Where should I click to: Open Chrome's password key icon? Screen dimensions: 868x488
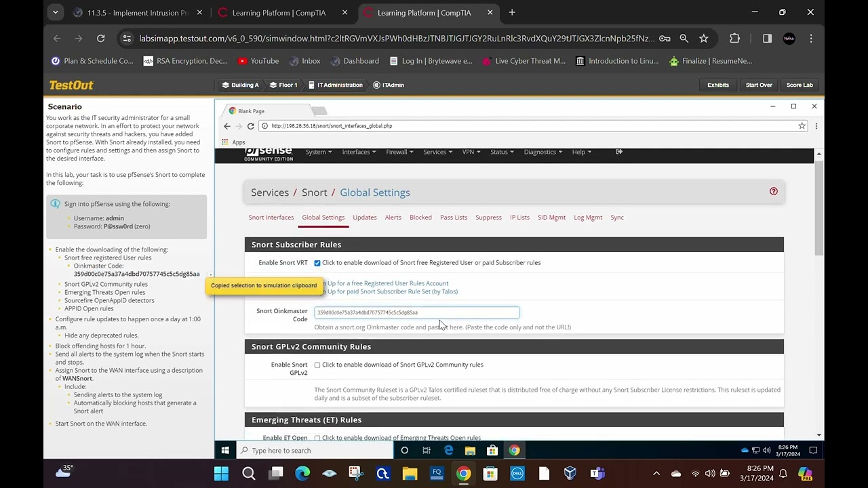pyautogui.click(x=665, y=39)
